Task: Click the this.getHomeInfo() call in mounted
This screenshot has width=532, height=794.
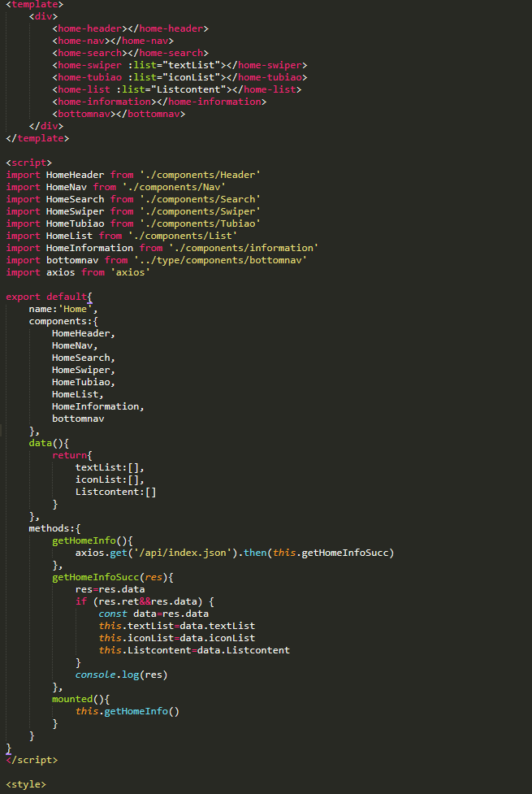Action: tap(128, 711)
